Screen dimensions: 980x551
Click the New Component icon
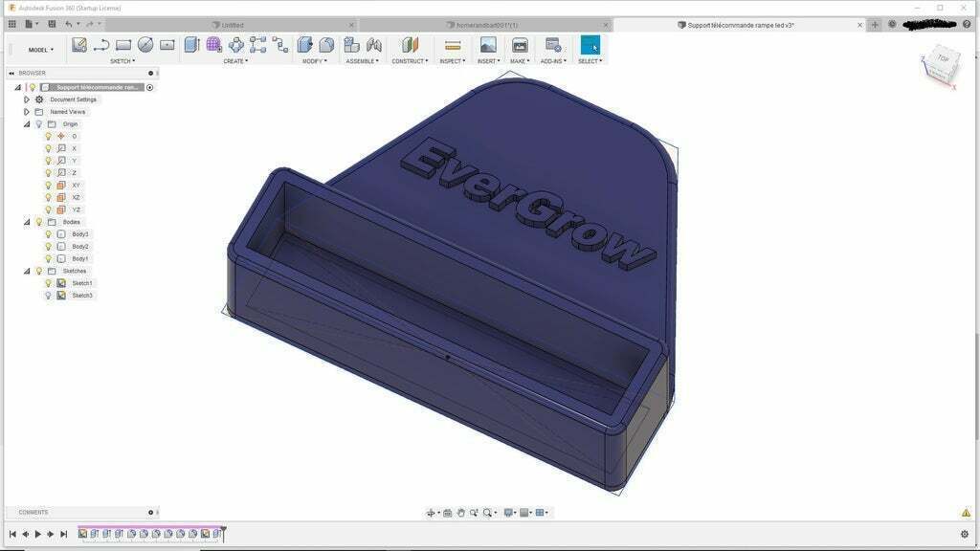(x=352, y=45)
